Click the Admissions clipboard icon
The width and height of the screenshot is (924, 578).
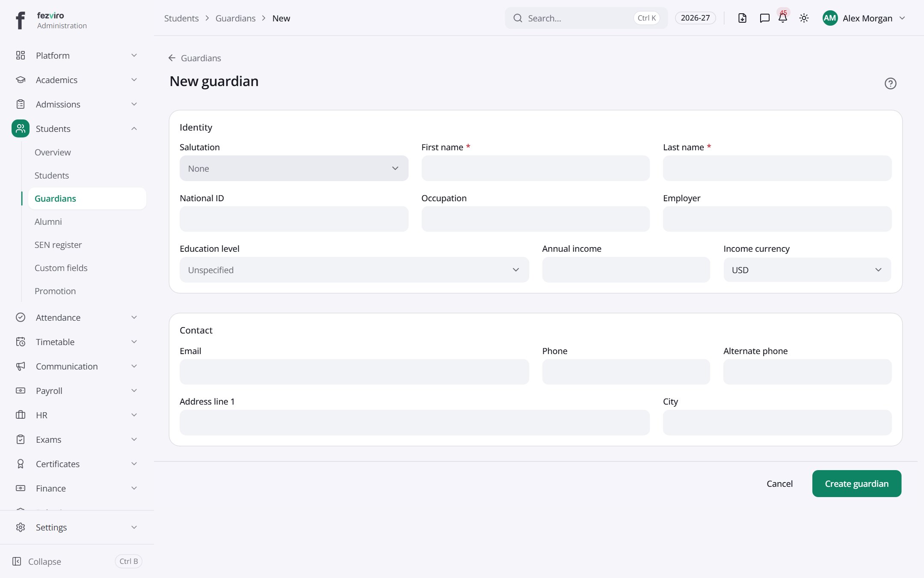pyautogui.click(x=21, y=104)
